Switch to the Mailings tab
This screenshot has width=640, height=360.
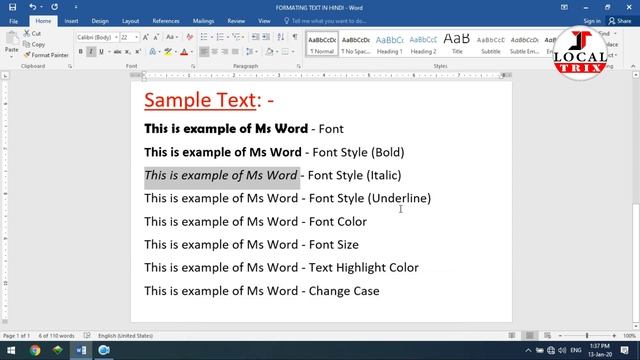[203, 21]
